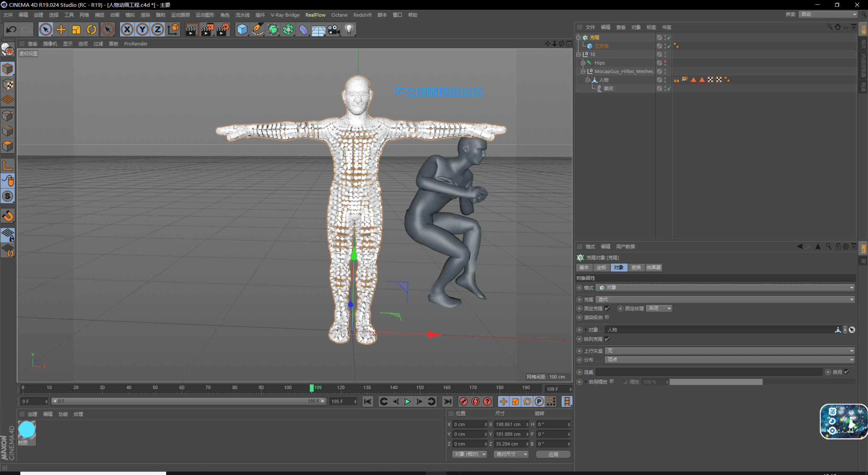Click the position X input field

469,424
